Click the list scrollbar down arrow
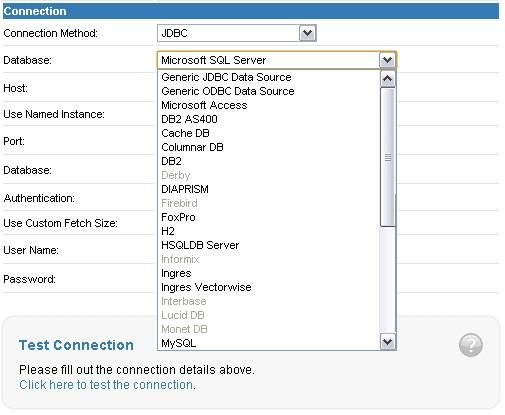 pos(387,341)
